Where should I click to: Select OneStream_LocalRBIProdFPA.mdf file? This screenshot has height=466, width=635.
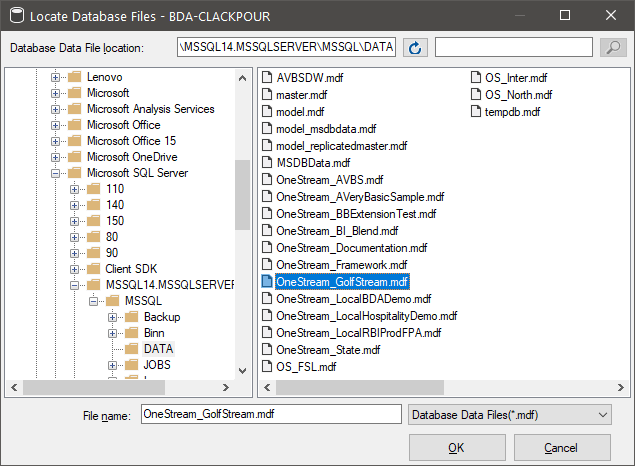click(x=358, y=333)
